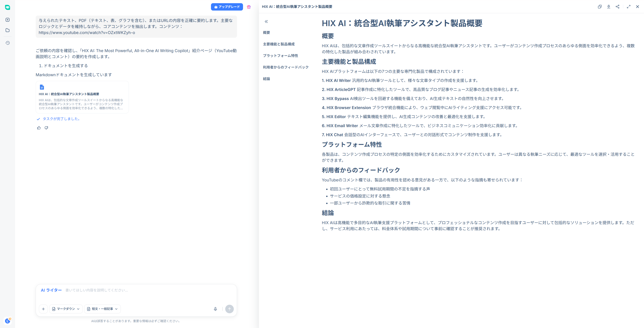Expand the AI ライター options
644x328 pixels.
[51, 290]
